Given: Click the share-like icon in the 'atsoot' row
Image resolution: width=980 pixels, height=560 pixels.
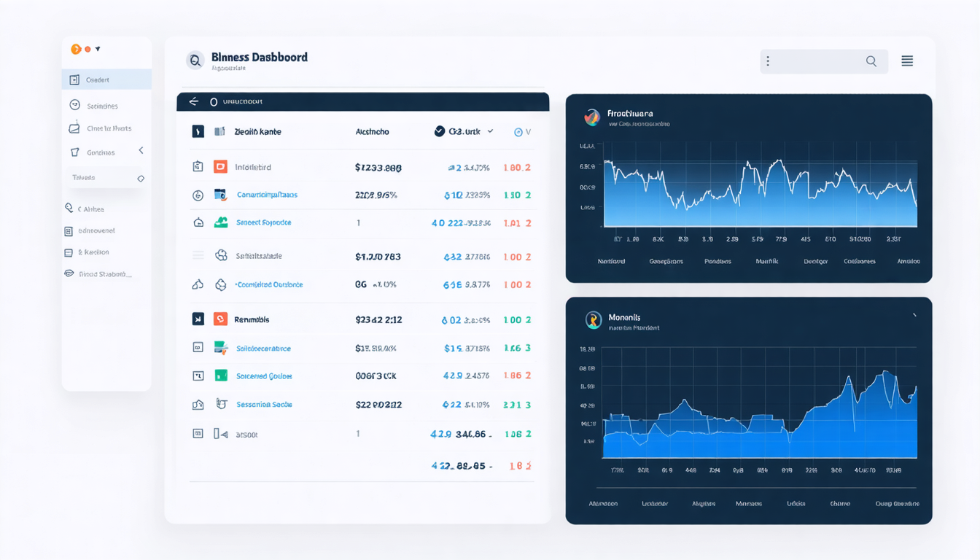Looking at the screenshot, I should point(221,434).
